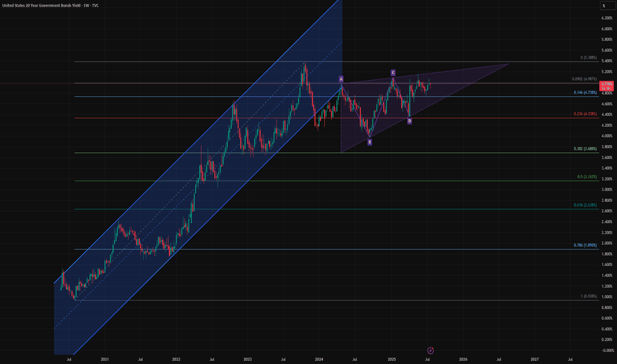Image resolution: width=617 pixels, height=364 pixels.
Task: Select the Fibonacci label 0.618 (2.638%)
Action: (585, 205)
